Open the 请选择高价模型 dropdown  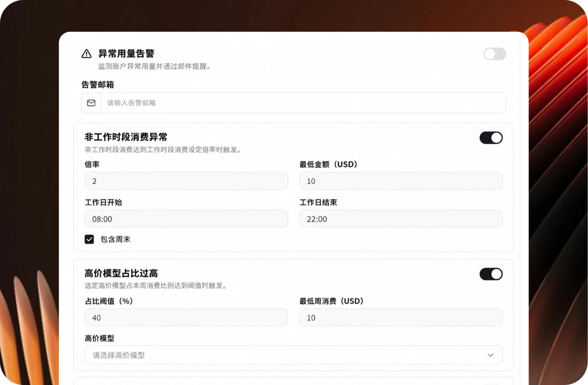click(293, 355)
